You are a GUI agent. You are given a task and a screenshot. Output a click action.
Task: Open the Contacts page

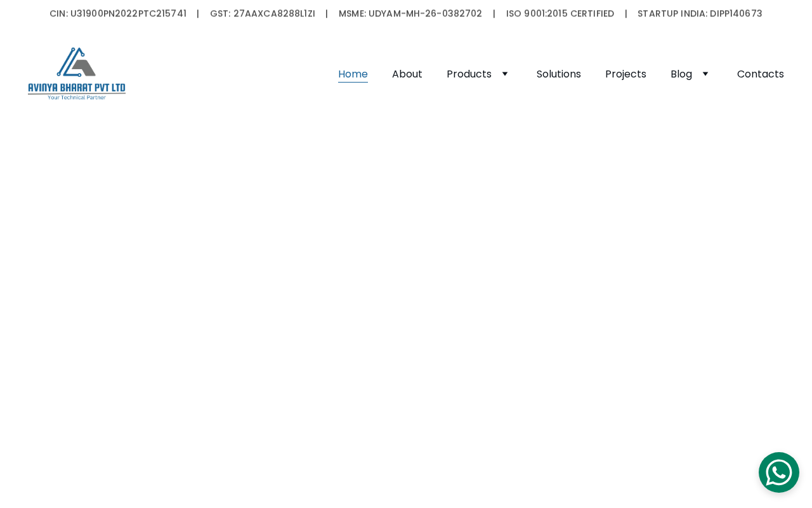click(761, 74)
